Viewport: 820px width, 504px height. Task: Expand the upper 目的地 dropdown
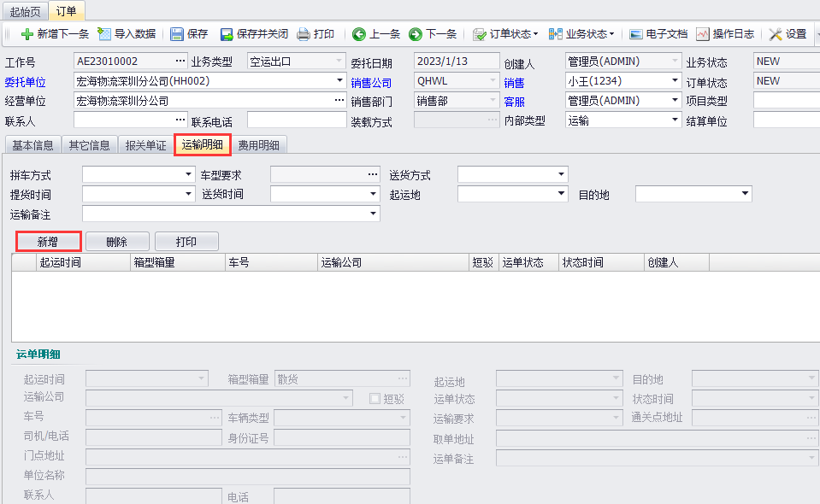click(745, 194)
